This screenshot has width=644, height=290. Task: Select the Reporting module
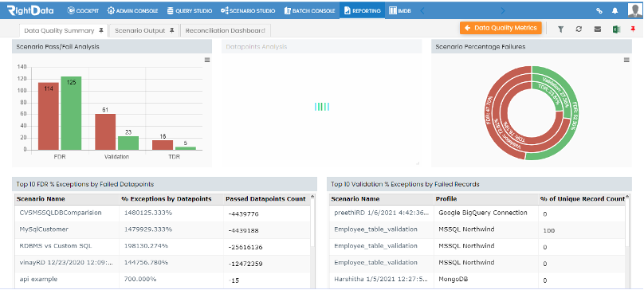362,10
